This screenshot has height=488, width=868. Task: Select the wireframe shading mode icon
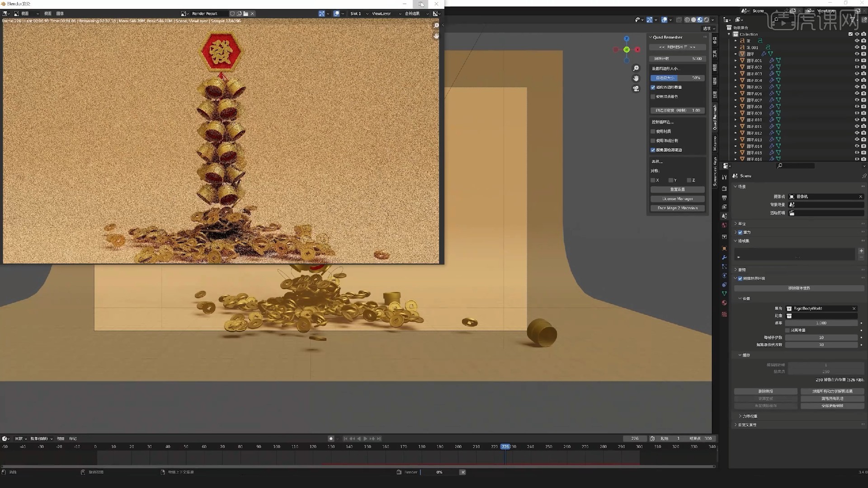[687, 20]
